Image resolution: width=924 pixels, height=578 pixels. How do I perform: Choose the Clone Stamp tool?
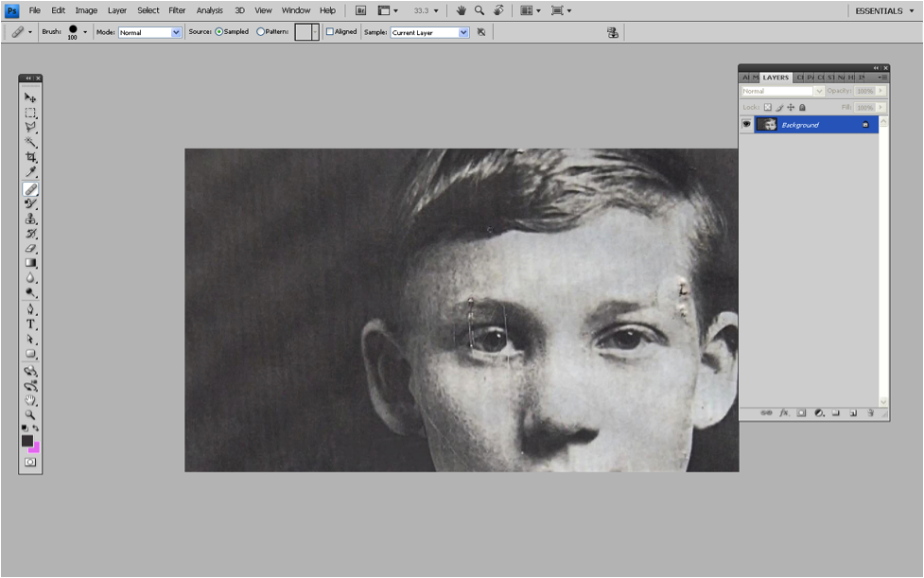click(30, 219)
